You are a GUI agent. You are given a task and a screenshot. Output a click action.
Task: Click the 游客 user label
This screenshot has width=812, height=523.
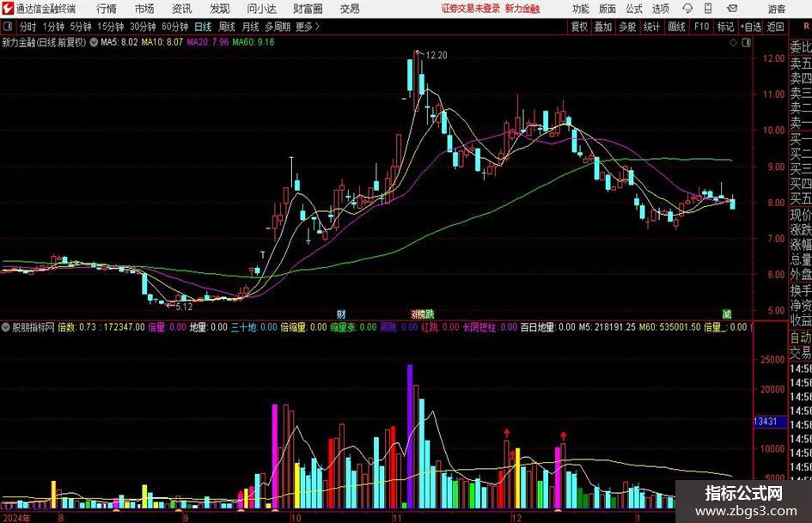[777, 9]
